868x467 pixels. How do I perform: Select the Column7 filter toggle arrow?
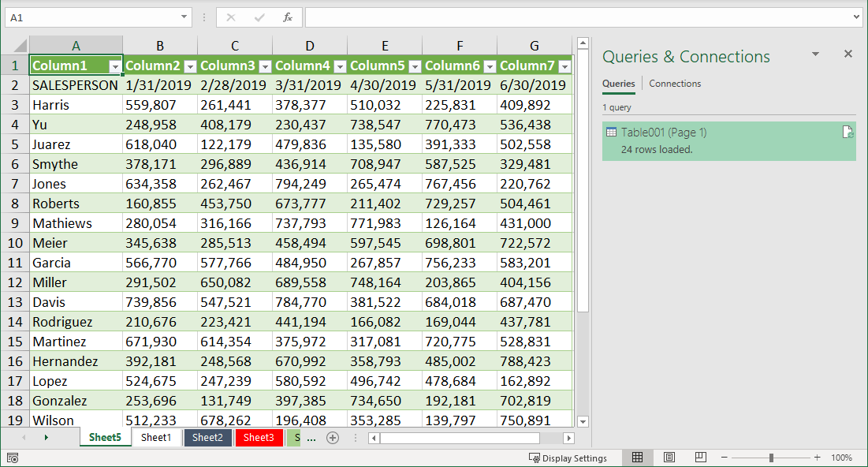pos(564,66)
